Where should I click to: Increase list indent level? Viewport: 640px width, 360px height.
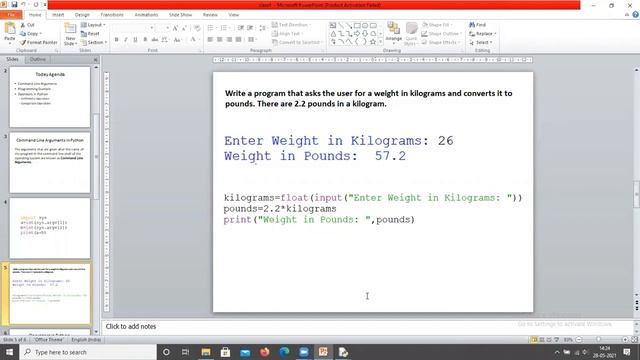point(250,28)
